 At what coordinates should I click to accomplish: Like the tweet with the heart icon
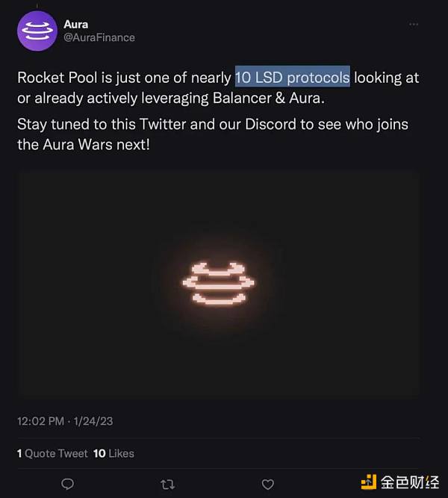267,484
